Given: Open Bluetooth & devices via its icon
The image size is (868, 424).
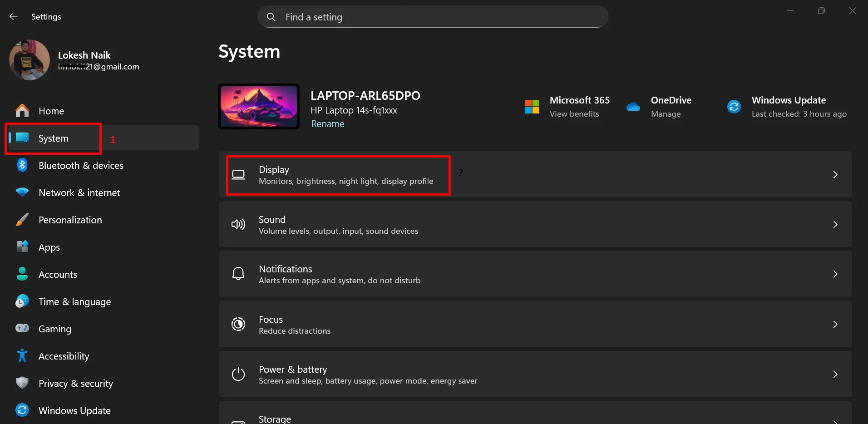Looking at the screenshot, I should [x=22, y=165].
